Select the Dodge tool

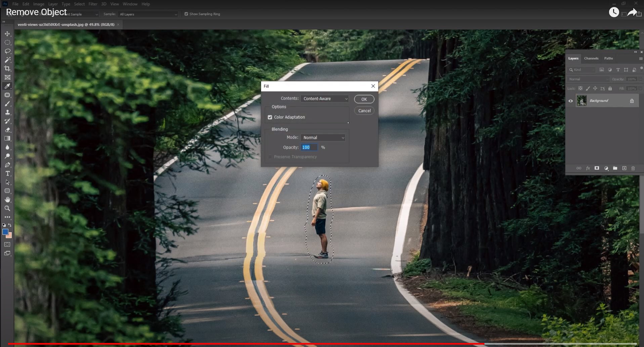click(x=7, y=156)
